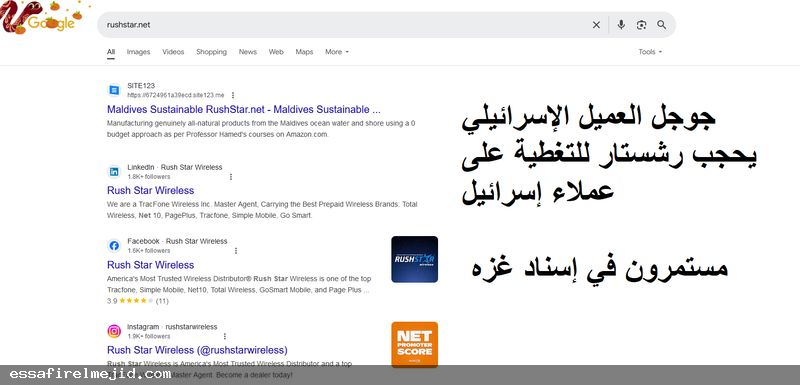Click the LinkedIn favicon icon
Image resolution: width=800 pixels, height=385 pixels.
pyautogui.click(x=114, y=172)
